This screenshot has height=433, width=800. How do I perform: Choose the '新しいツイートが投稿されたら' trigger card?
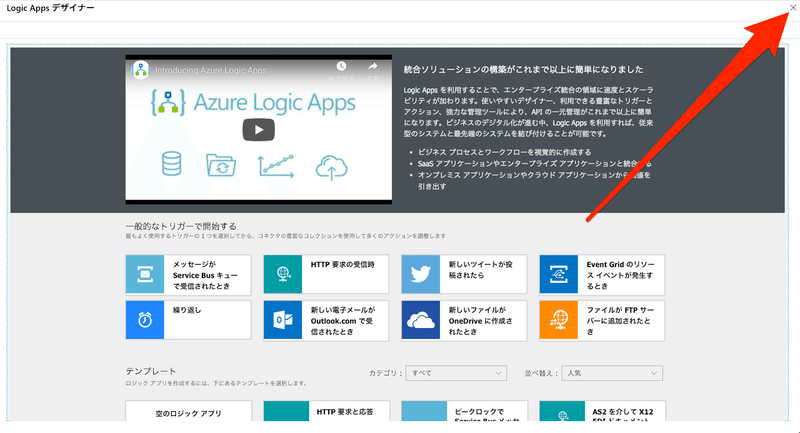(x=464, y=274)
